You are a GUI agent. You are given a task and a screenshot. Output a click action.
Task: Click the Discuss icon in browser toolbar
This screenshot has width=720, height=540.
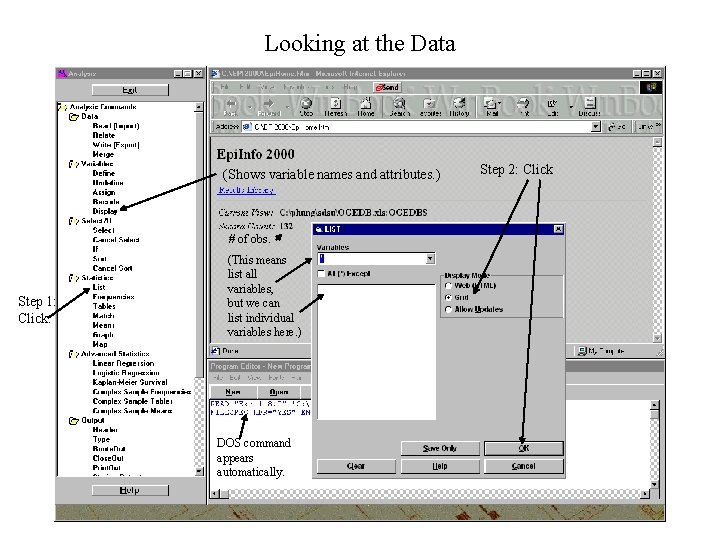(589, 107)
